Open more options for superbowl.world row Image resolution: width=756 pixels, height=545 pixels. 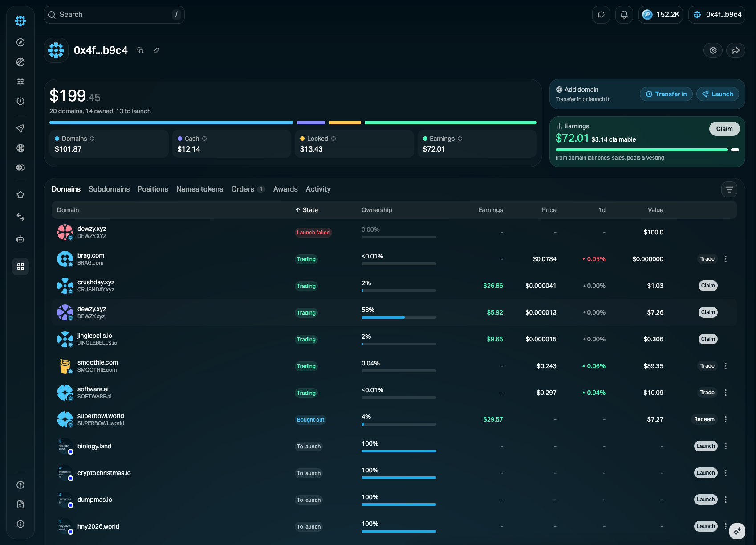[x=726, y=419]
